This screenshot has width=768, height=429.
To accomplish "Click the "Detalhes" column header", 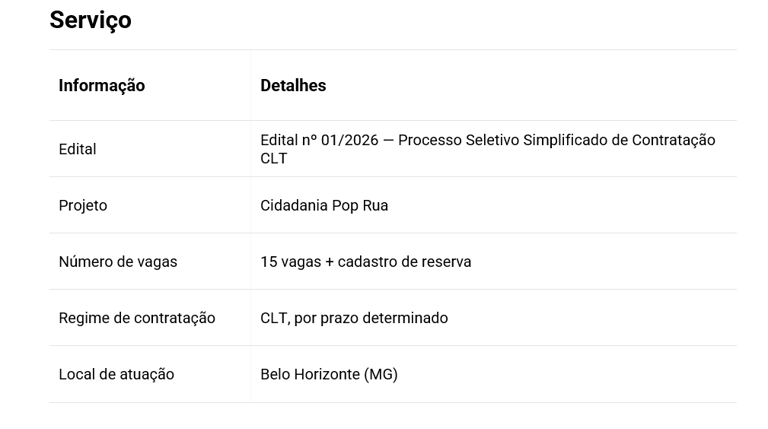I will [293, 86].
